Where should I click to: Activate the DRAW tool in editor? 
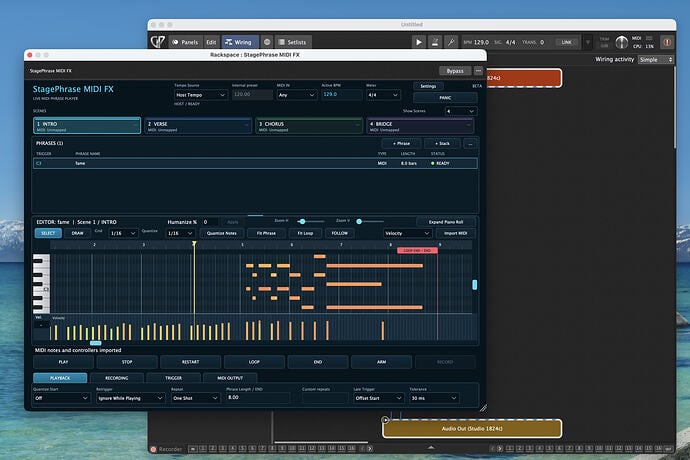(77, 233)
